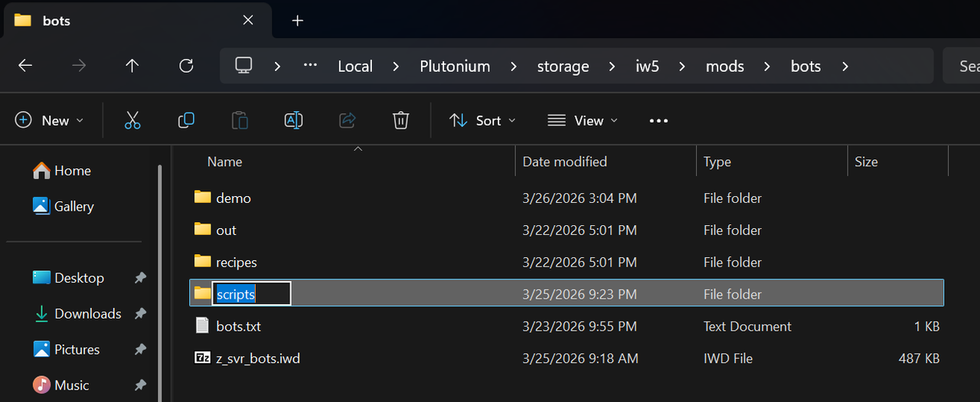Sort by Size column header

click(x=866, y=162)
